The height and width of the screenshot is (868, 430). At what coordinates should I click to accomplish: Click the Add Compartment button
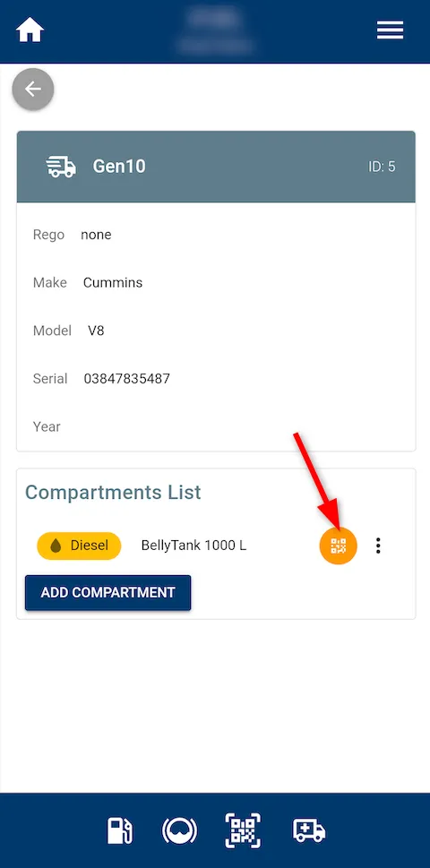107,592
